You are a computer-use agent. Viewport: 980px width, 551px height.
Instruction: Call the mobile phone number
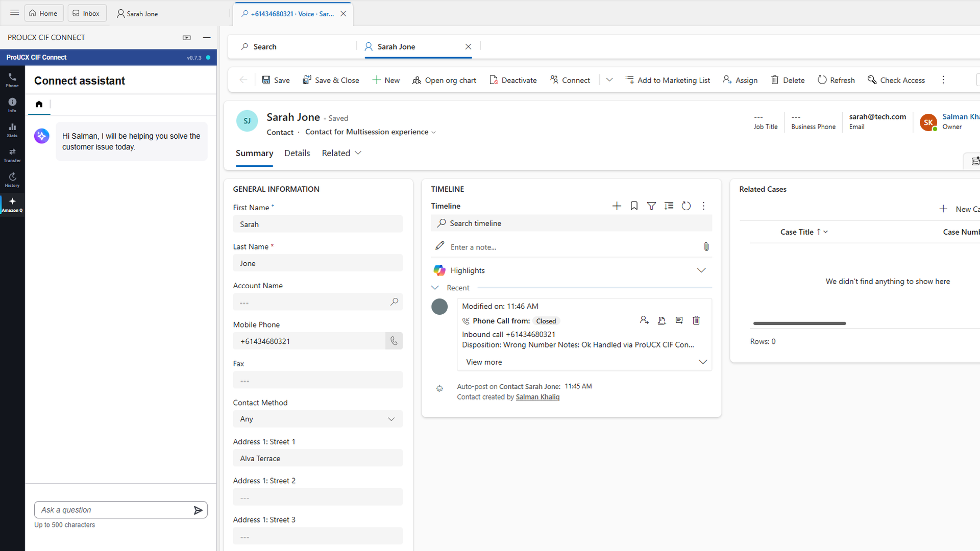click(394, 341)
